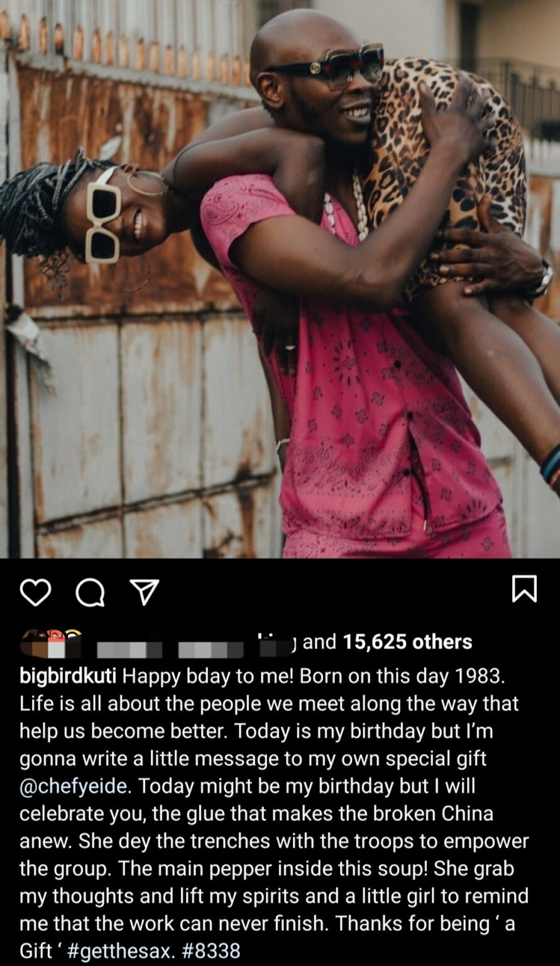Share the post using the paper plane icon
The width and height of the screenshot is (560, 966).
(x=144, y=592)
